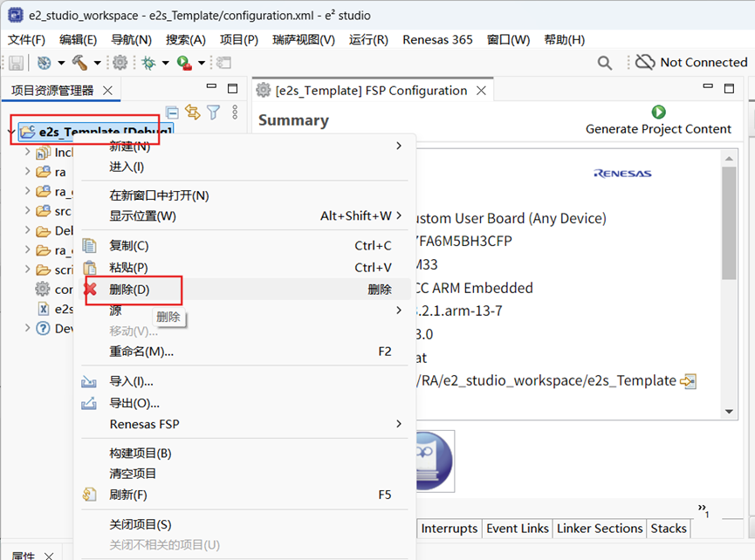The height and width of the screenshot is (560, 755).
Task: Choose 导出(O)... from context menu
Action: (x=244, y=403)
